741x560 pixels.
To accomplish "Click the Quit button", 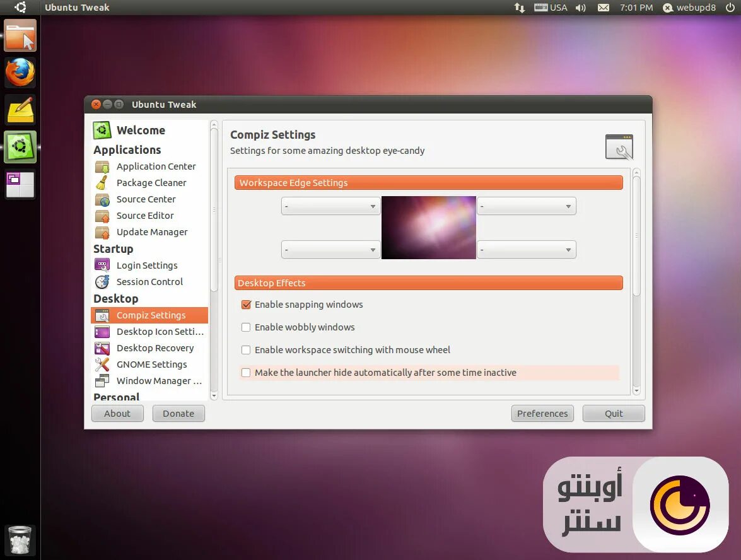I will [x=614, y=414].
